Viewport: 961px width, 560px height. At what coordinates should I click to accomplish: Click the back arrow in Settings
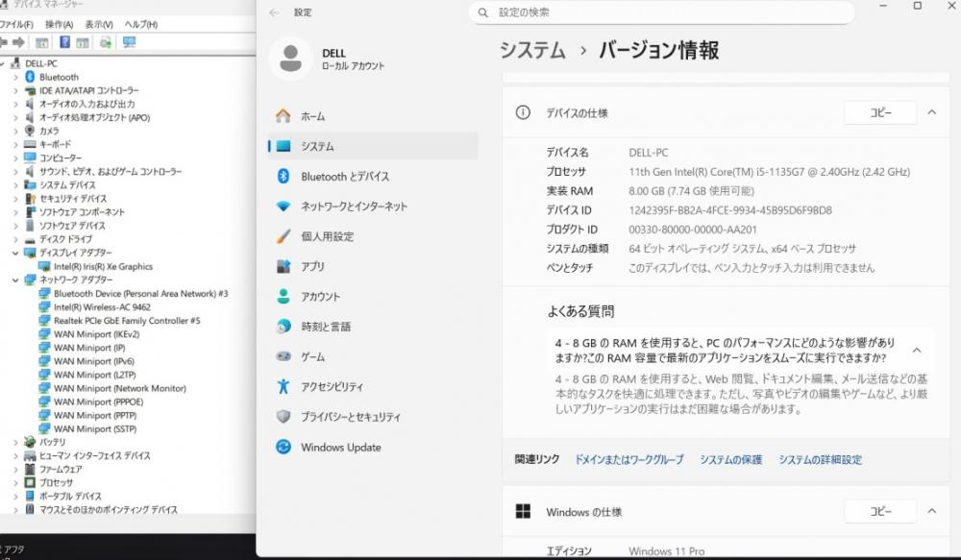[274, 12]
